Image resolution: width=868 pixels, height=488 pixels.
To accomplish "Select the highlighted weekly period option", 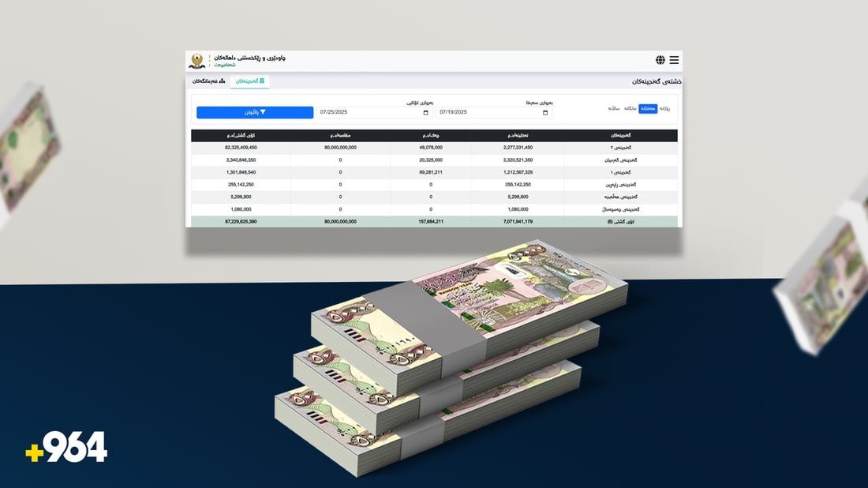I will point(648,108).
